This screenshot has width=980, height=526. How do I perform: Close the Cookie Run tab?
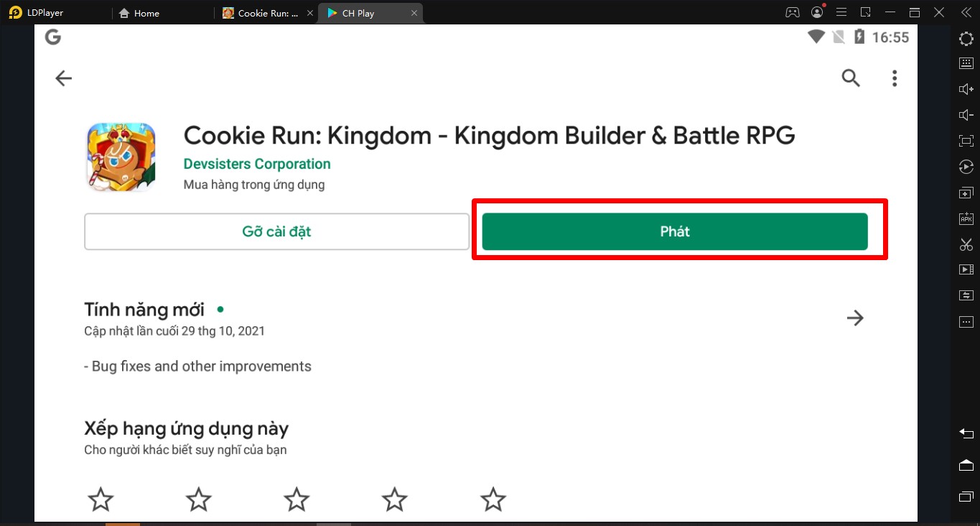(x=309, y=13)
